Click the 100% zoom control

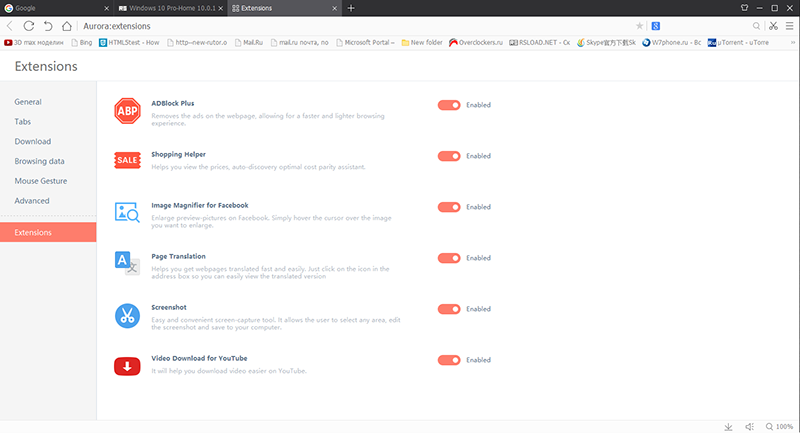coord(779,426)
